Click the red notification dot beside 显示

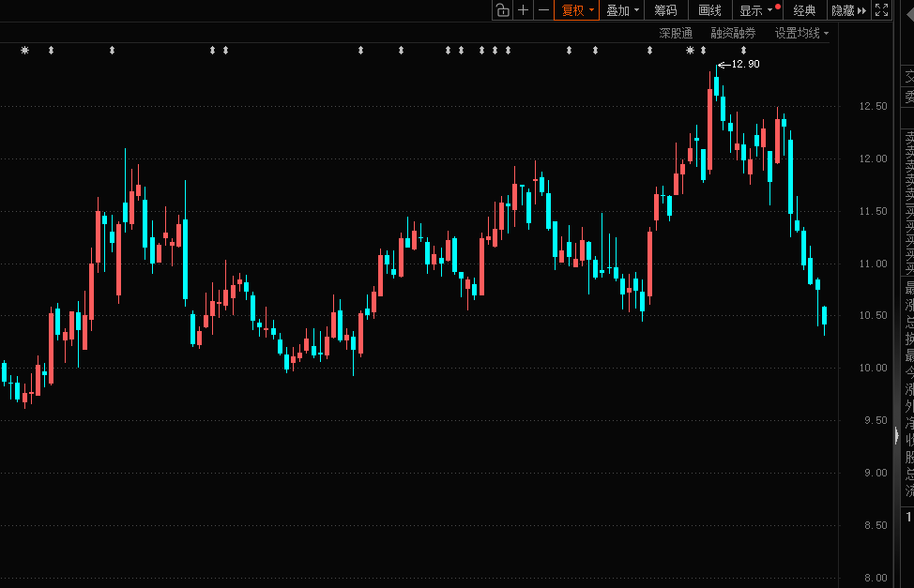777,6
